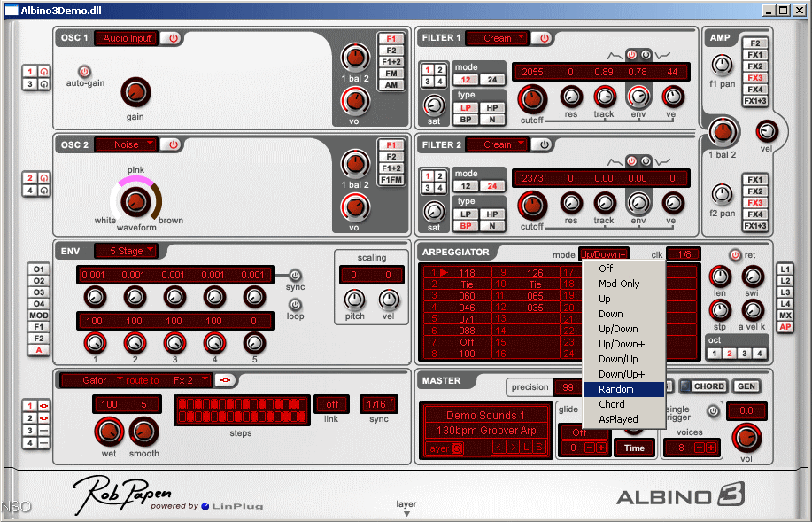Click Filter 2 track knob
The width and height of the screenshot is (812, 522).
[x=604, y=203]
